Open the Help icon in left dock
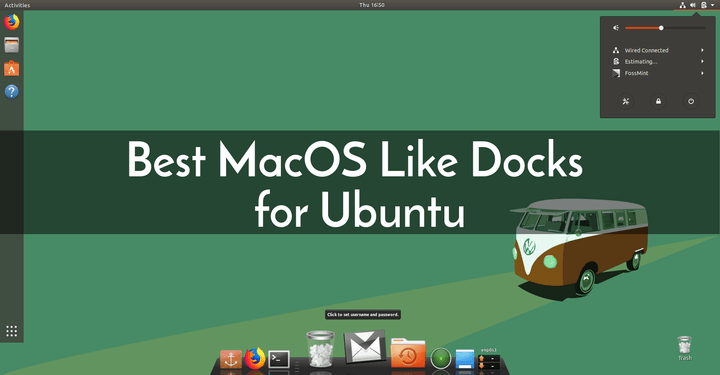 pos(11,91)
